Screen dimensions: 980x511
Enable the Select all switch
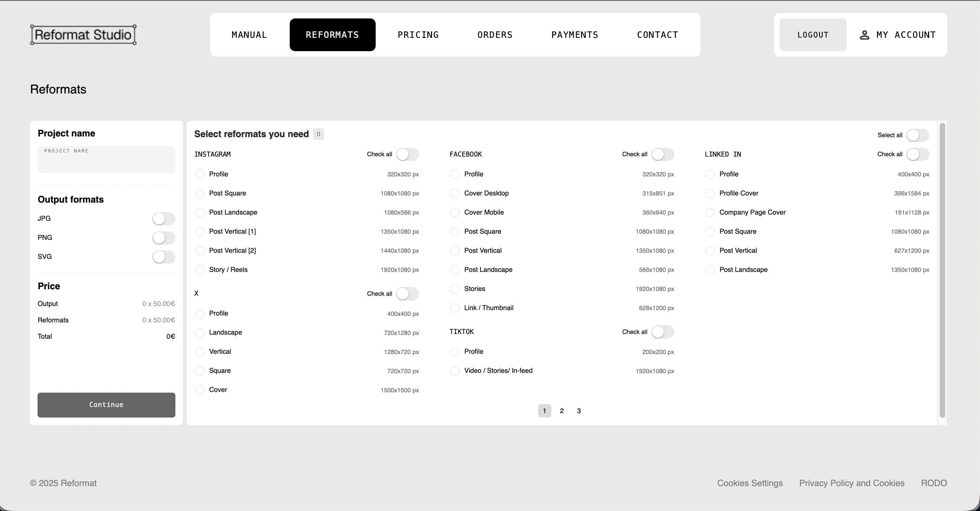coord(917,135)
